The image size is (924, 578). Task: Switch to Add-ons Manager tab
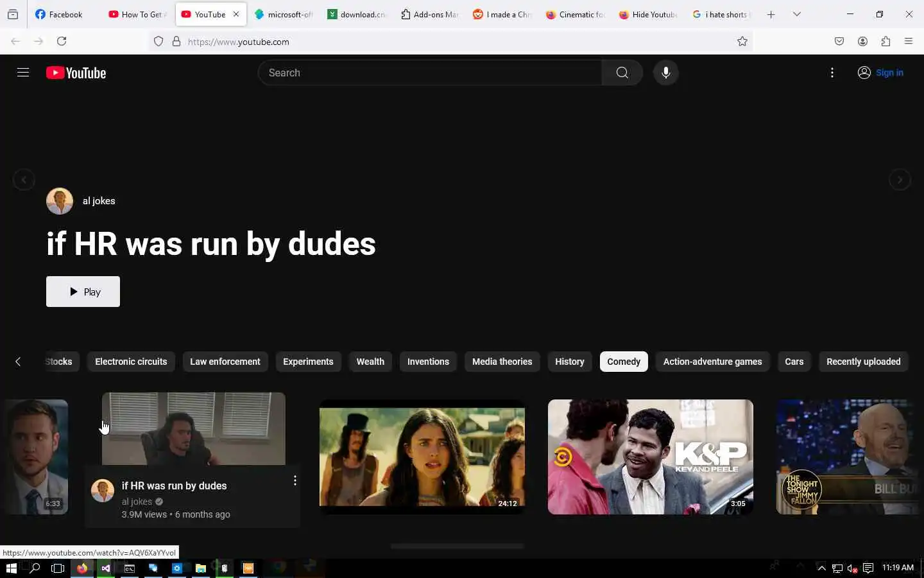coord(431,14)
